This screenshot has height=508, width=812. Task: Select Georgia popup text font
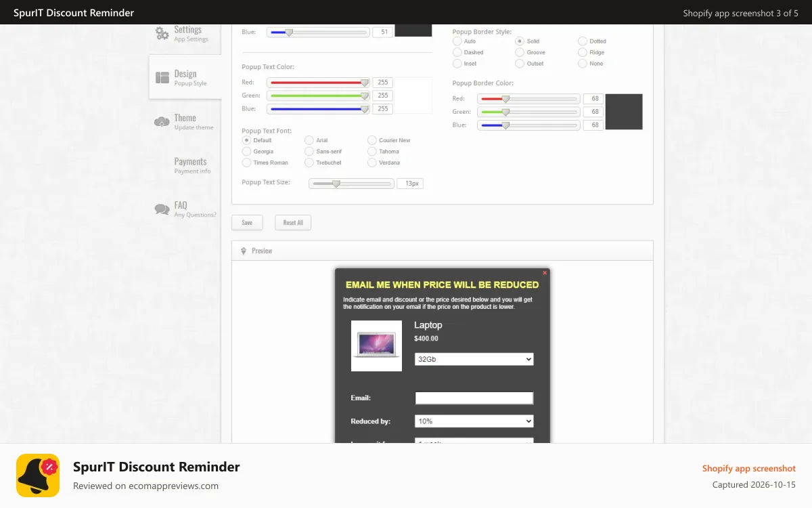coord(247,152)
